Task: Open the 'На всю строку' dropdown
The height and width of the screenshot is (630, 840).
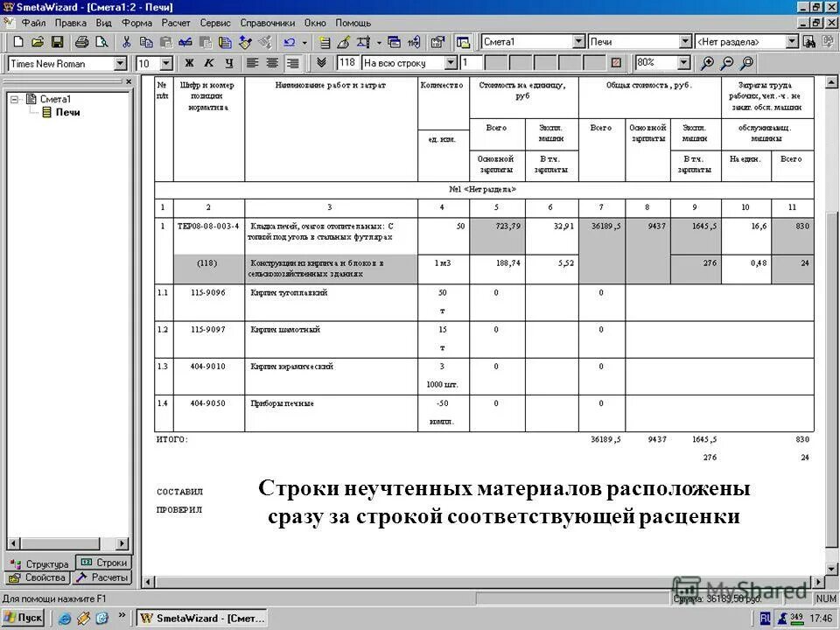Action: pos(451,63)
